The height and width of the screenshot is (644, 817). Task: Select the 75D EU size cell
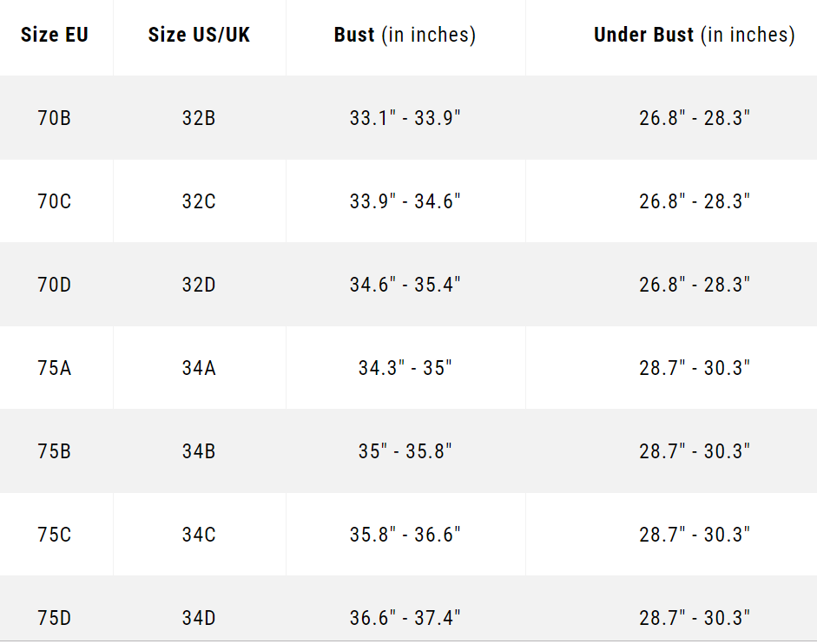click(55, 618)
